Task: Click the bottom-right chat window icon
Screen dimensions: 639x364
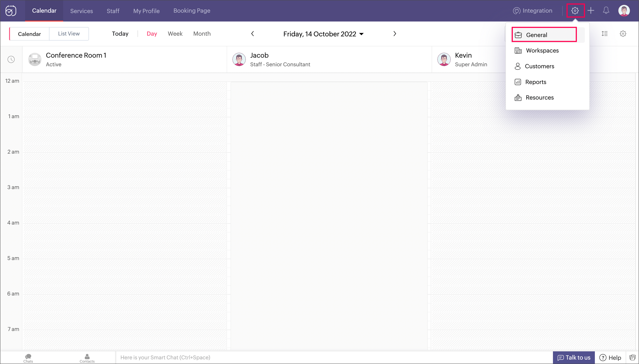Action: click(x=633, y=358)
